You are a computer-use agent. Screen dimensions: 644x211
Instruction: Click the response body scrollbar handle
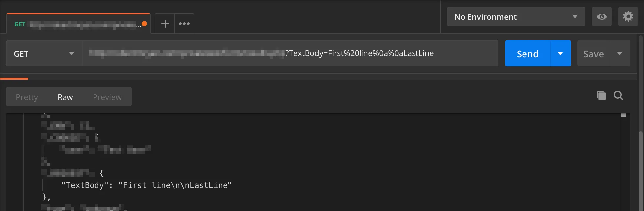(623, 115)
